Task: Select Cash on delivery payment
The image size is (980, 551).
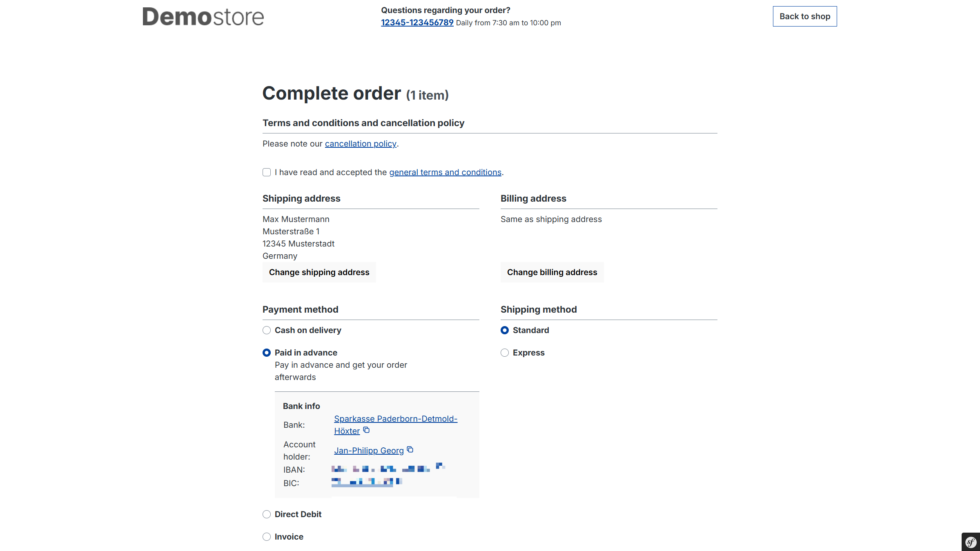Action: (267, 330)
